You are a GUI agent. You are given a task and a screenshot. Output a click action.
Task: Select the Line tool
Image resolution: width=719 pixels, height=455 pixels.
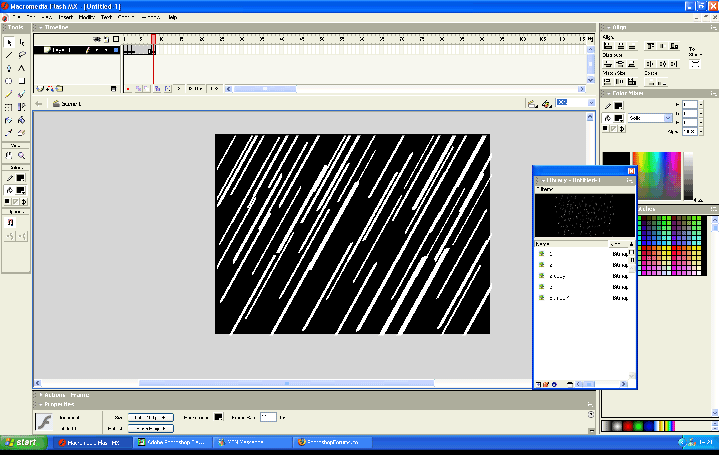point(9,55)
